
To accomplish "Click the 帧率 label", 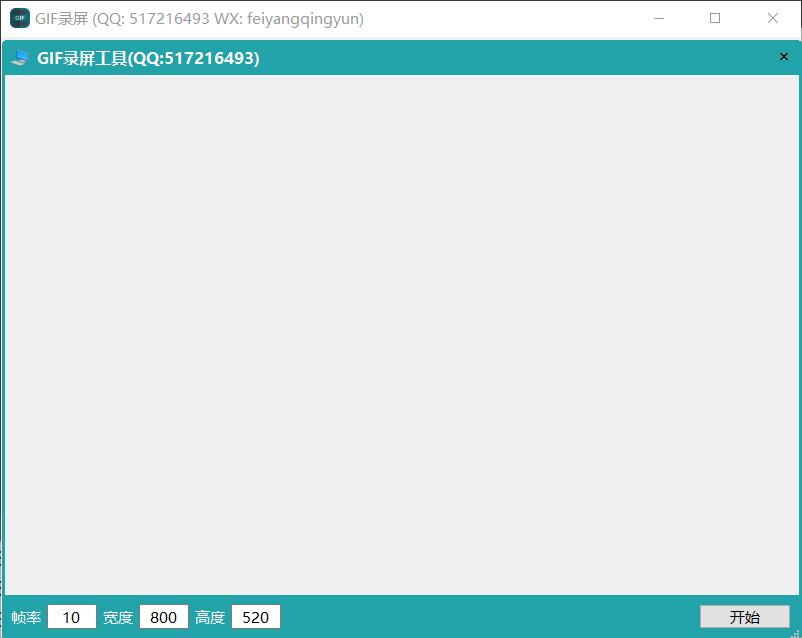I will point(27,618).
